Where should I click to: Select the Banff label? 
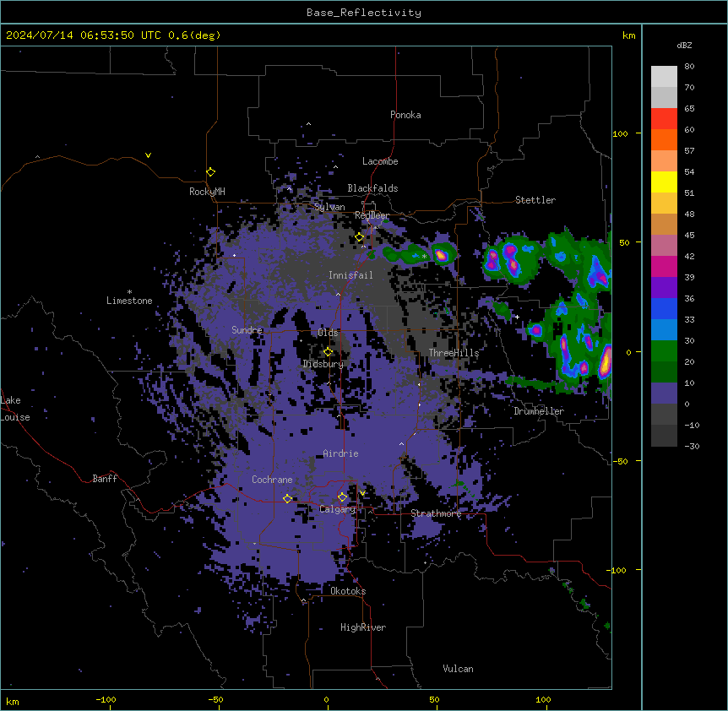pos(105,479)
